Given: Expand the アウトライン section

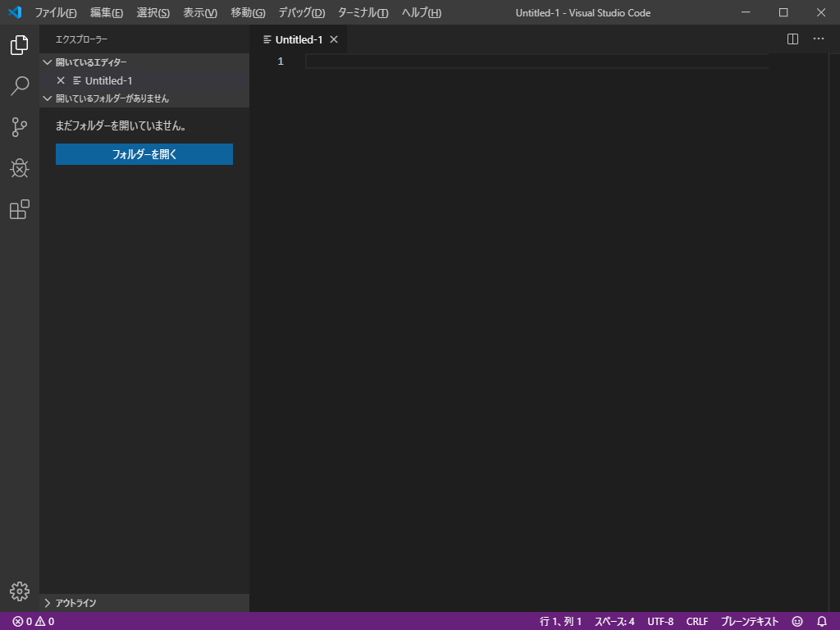Looking at the screenshot, I should (x=144, y=603).
